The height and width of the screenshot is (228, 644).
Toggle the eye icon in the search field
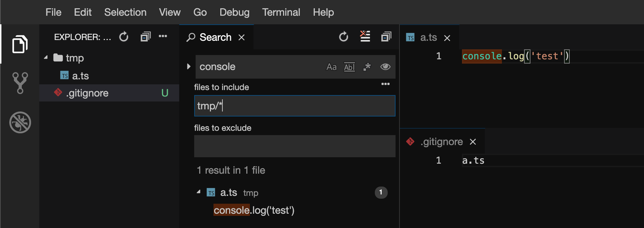pyautogui.click(x=385, y=67)
